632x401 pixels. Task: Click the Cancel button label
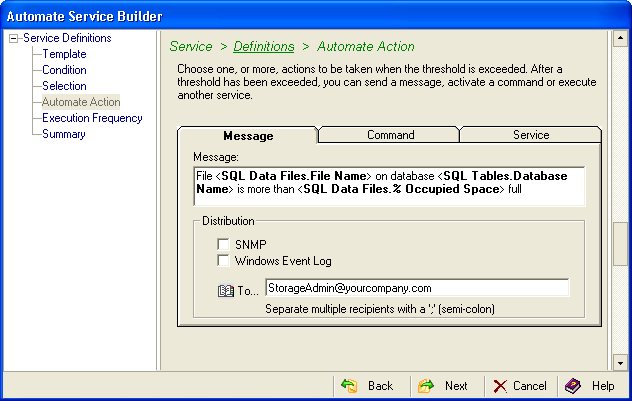(530, 386)
